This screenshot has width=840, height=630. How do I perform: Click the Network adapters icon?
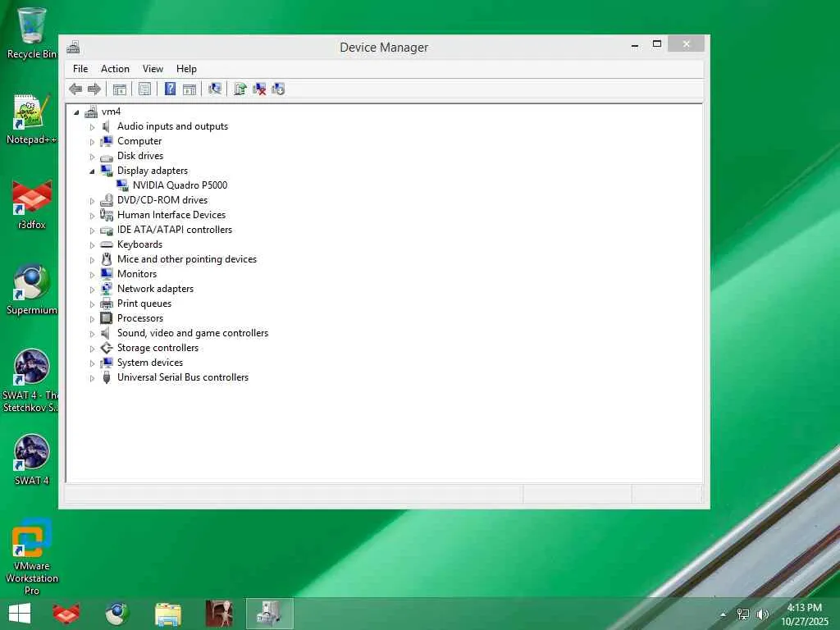(x=107, y=289)
